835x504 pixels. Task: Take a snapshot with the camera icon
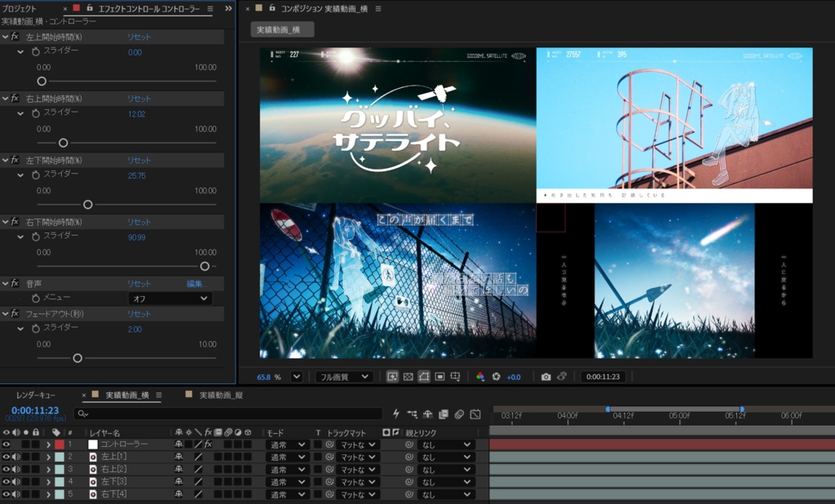[546, 377]
